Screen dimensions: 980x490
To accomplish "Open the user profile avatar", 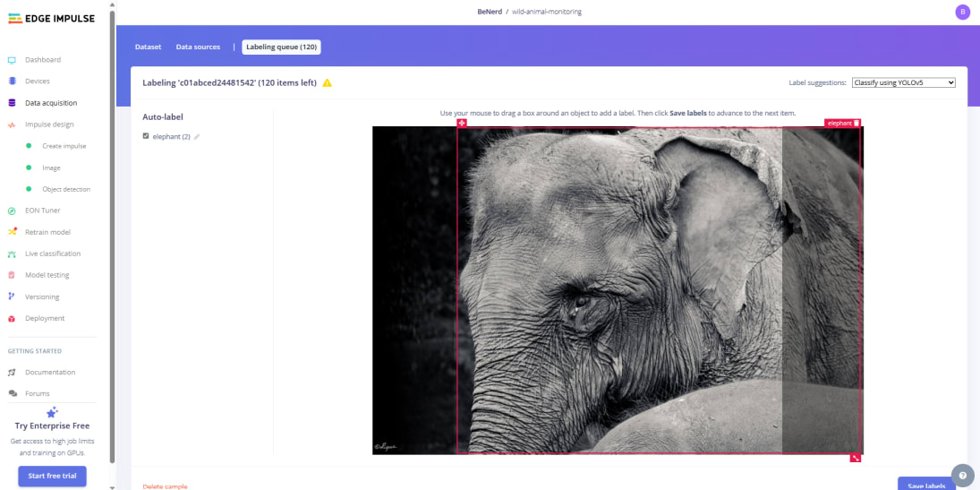I will [962, 12].
